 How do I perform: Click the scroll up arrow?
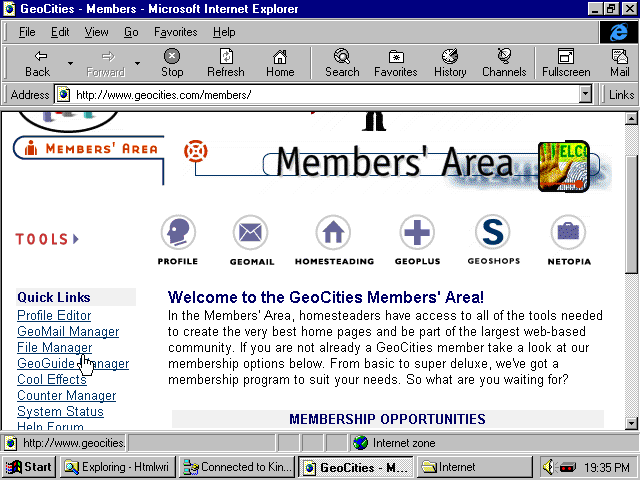coord(631,119)
